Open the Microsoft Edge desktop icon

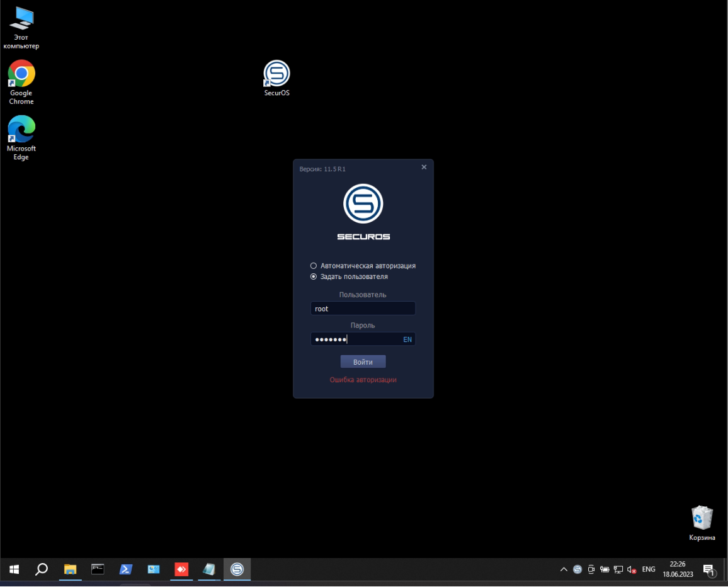21,138
